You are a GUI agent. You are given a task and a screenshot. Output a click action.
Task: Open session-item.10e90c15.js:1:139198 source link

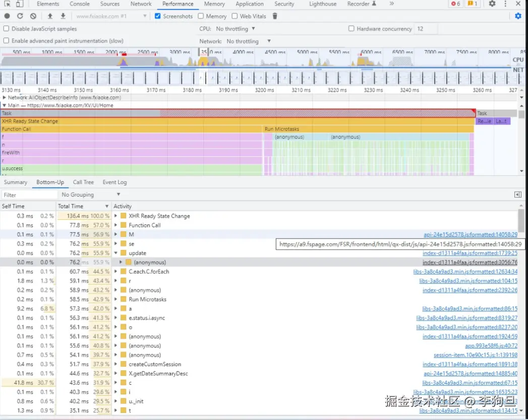coord(475,355)
